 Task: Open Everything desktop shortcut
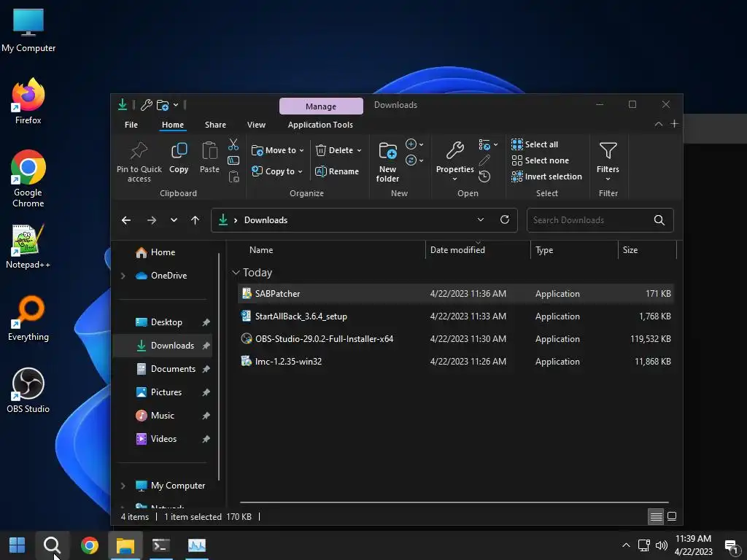pos(28,319)
